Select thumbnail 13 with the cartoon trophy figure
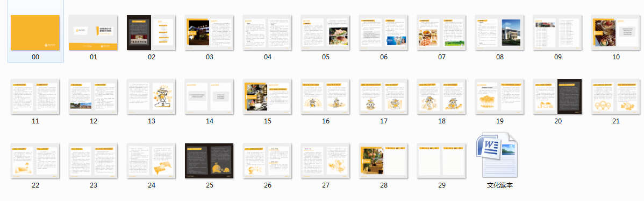The image size is (644, 201). [152, 97]
